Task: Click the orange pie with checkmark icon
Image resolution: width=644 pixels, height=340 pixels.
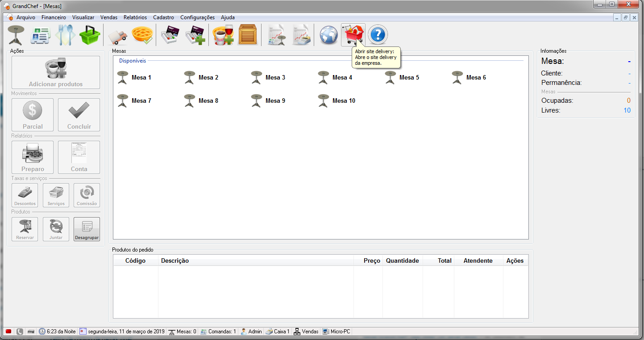Action: click(142, 35)
